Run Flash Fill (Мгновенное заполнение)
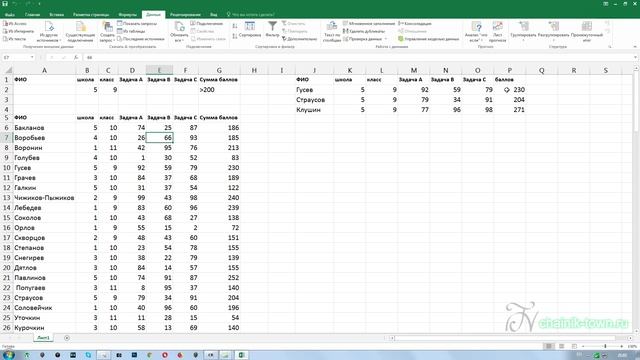 (369, 24)
